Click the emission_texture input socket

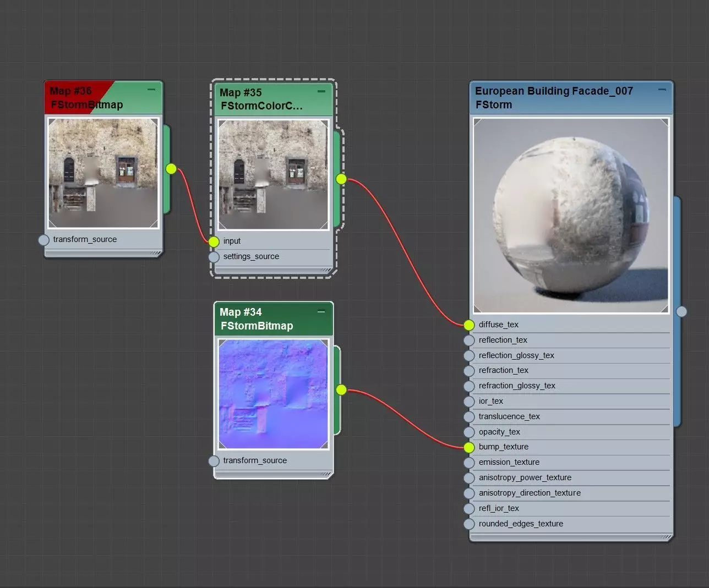(x=469, y=463)
